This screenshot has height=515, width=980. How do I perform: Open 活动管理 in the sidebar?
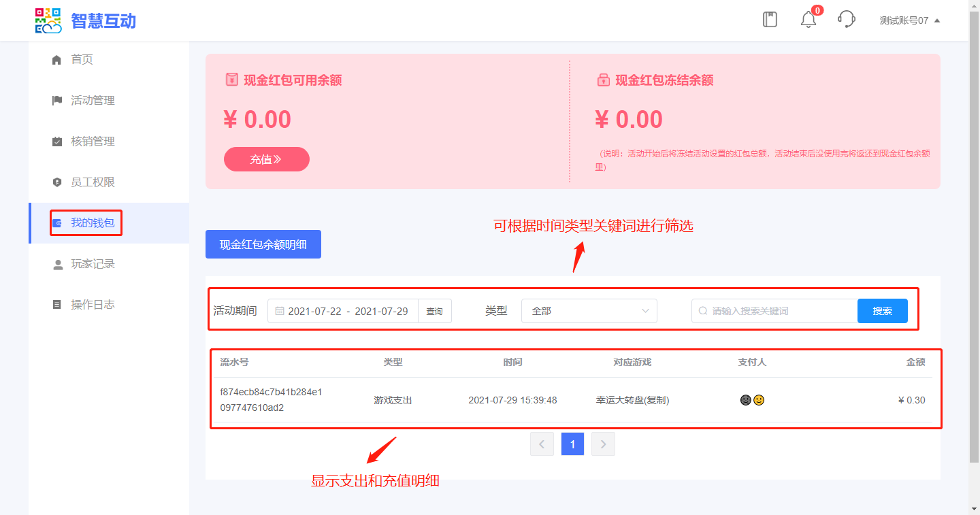(93, 101)
